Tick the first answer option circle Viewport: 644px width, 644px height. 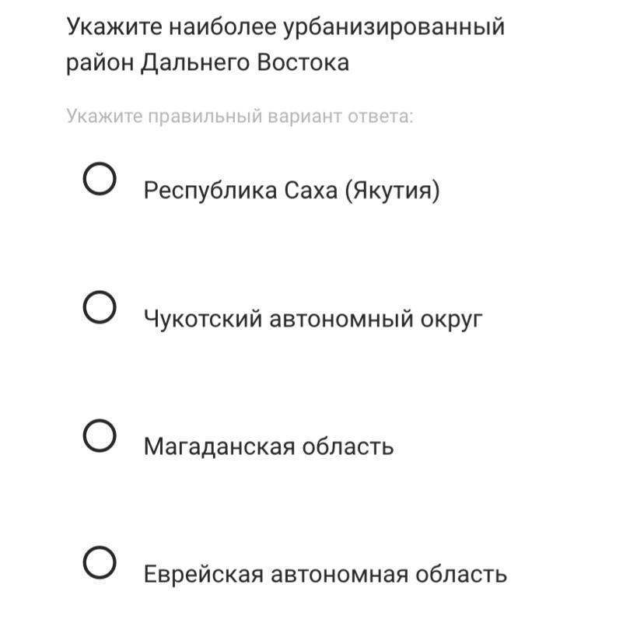tap(100, 179)
